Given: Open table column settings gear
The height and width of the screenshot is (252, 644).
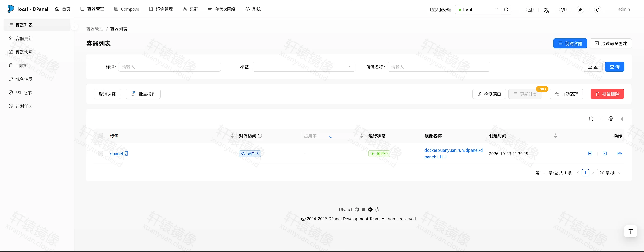Looking at the screenshot, I should (x=611, y=119).
